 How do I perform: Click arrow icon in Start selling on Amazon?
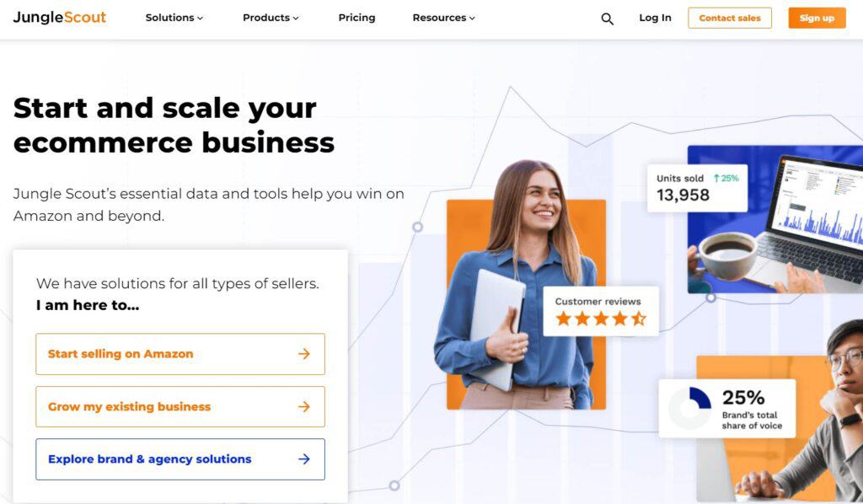point(303,354)
